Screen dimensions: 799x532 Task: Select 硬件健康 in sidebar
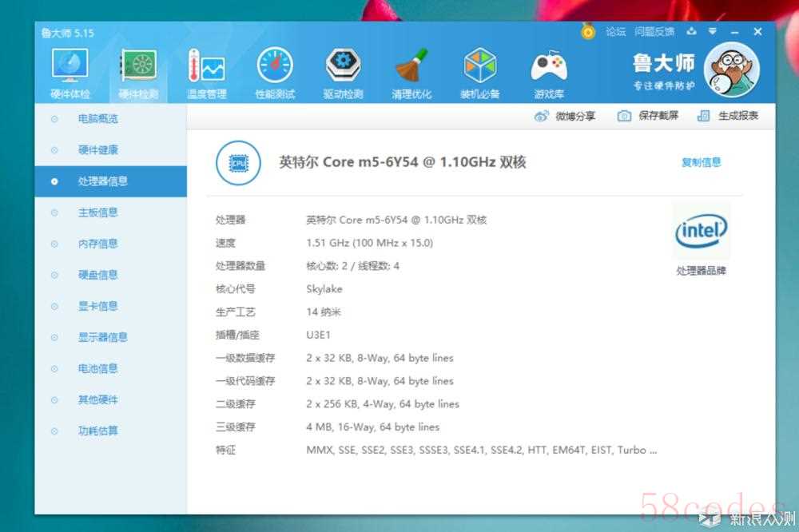click(x=110, y=150)
